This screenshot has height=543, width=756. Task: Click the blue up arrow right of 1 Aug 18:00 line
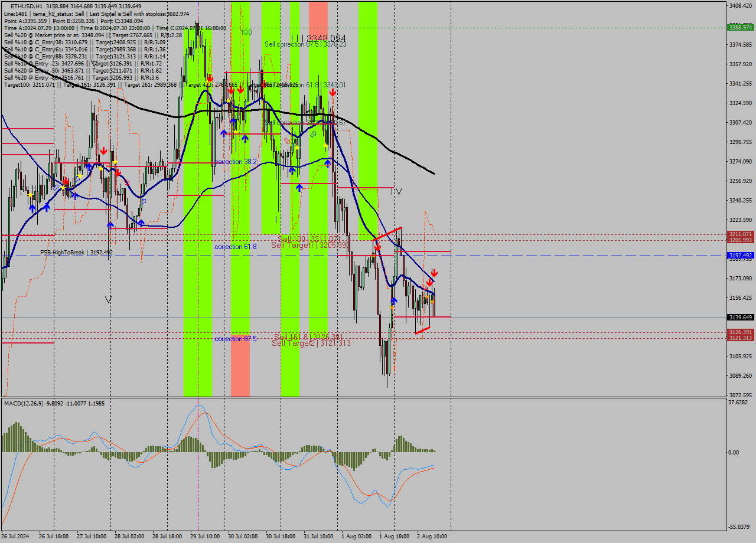[393, 302]
